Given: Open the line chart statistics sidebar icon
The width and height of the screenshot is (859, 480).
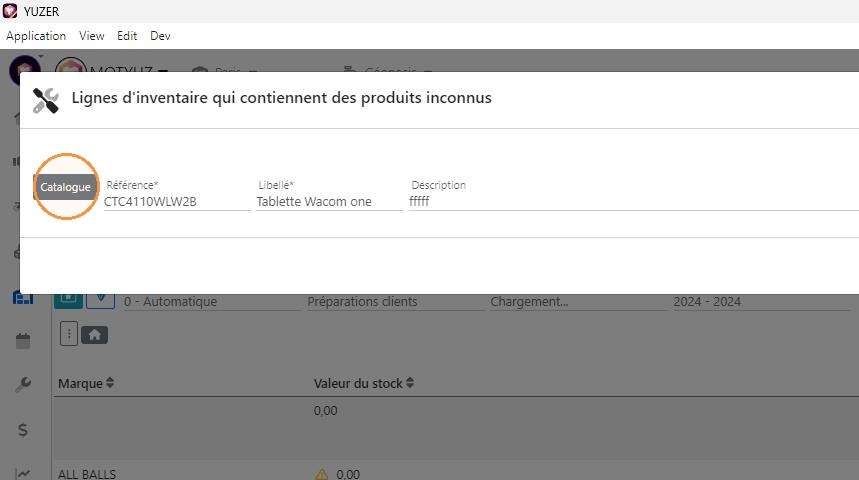Looking at the screenshot, I should tap(23, 473).
